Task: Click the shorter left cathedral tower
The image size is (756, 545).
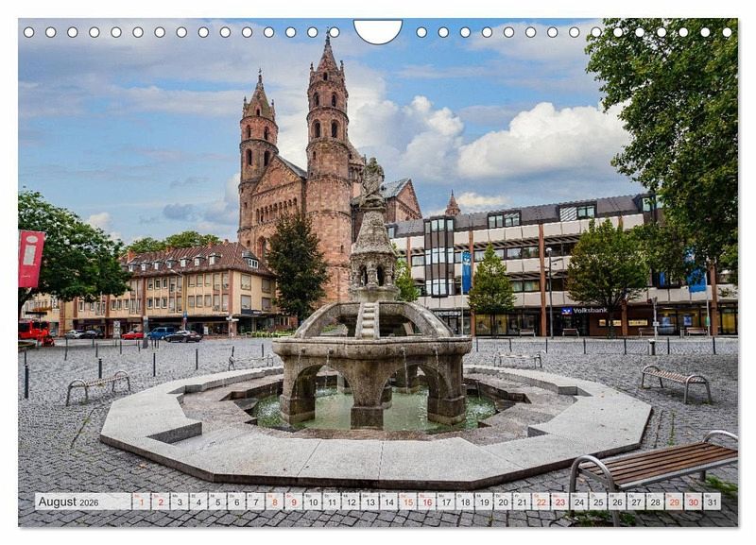Action: coord(257,142)
